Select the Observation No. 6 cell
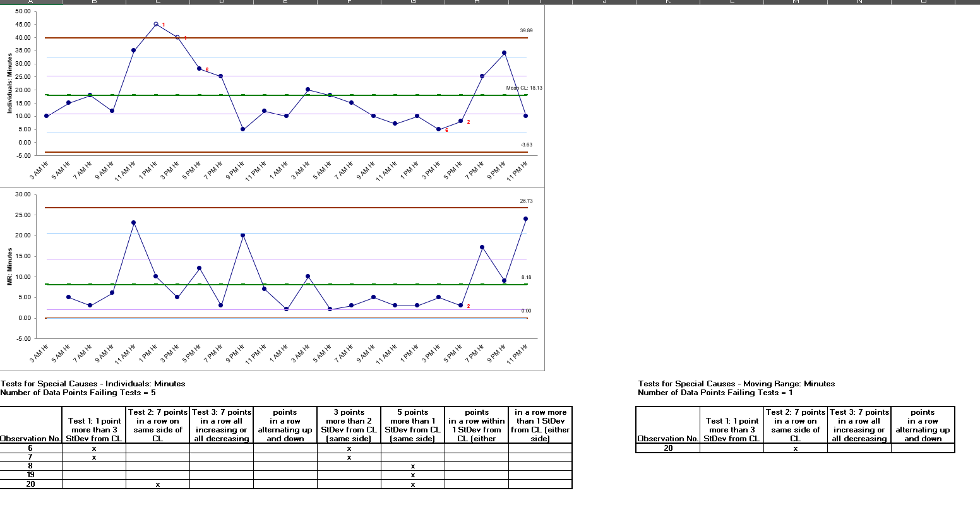The height and width of the screenshot is (505, 980). (30, 448)
